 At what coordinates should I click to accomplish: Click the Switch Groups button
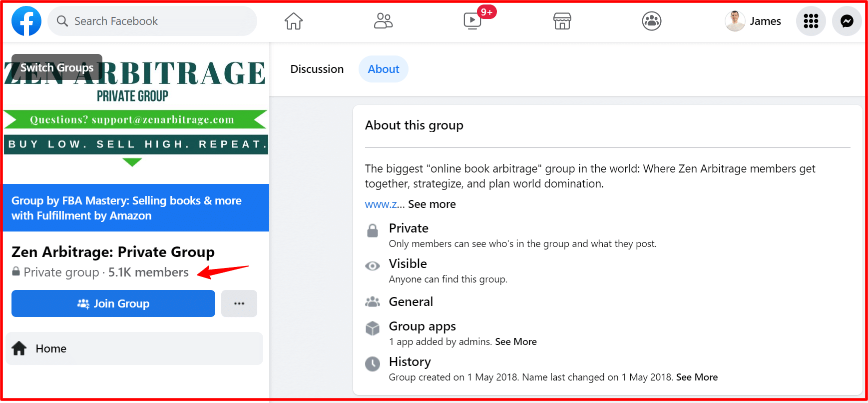(57, 67)
